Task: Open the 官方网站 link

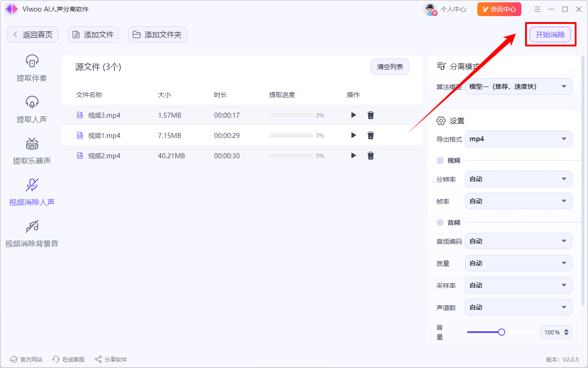Action: point(26,359)
